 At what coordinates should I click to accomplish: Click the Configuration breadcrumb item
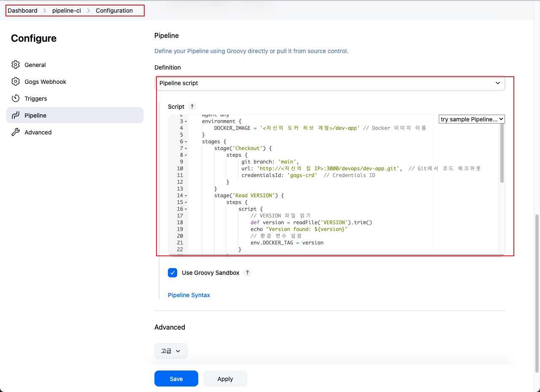click(x=114, y=11)
